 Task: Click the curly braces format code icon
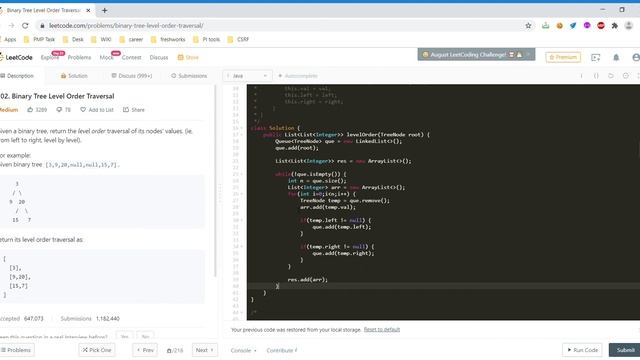pyautogui.click(x=596, y=76)
